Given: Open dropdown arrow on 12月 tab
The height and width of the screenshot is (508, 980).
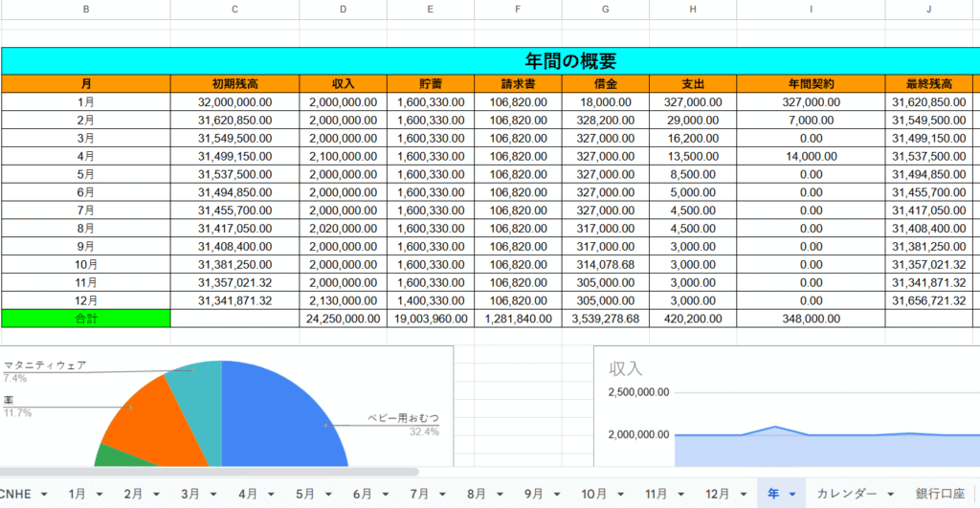Looking at the screenshot, I should (744, 495).
